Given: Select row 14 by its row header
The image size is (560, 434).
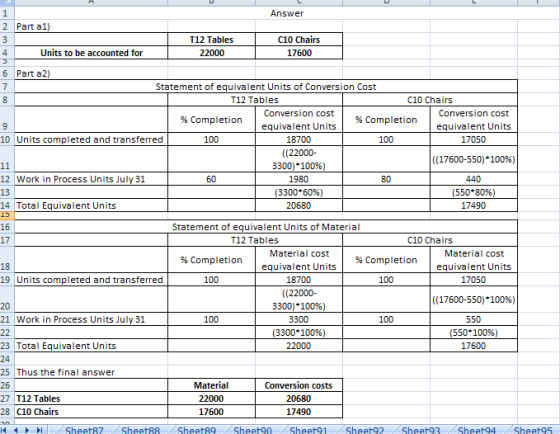Looking at the screenshot, I should [x=7, y=205].
